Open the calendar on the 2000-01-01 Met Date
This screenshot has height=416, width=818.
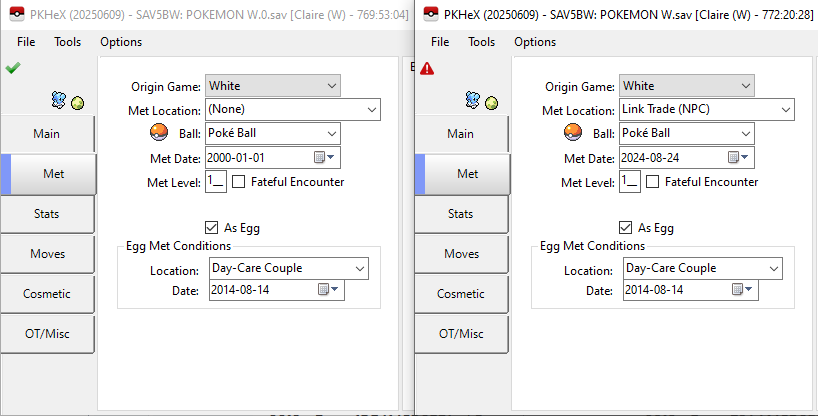tap(320, 158)
